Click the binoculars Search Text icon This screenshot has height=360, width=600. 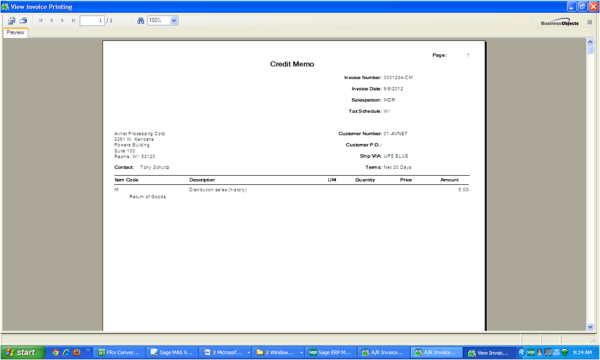coord(140,21)
